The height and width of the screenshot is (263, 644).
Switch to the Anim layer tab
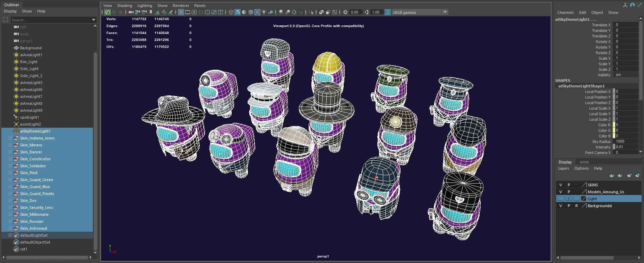click(x=584, y=162)
